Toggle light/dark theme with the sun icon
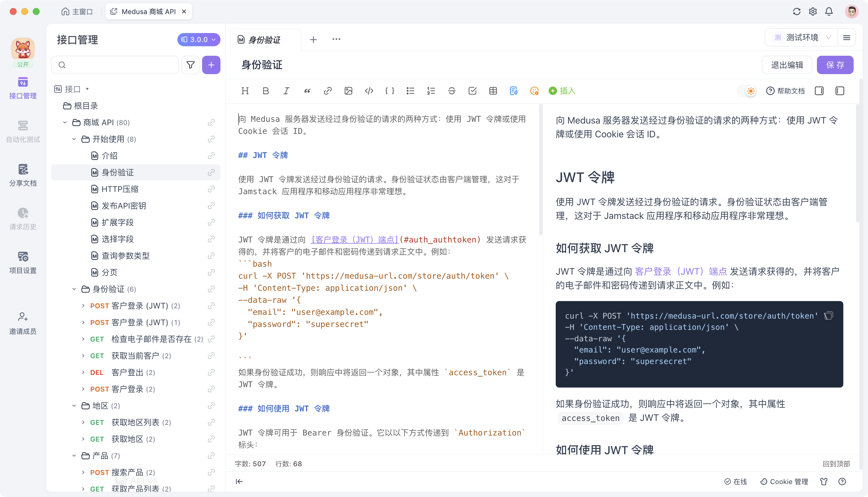The width and height of the screenshot is (868, 497). (x=750, y=91)
